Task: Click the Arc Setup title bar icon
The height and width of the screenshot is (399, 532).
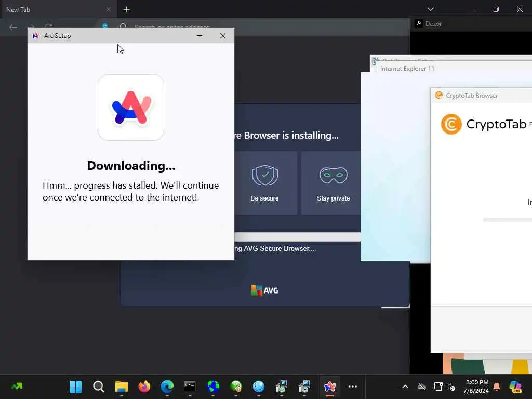Action: (36, 36)
